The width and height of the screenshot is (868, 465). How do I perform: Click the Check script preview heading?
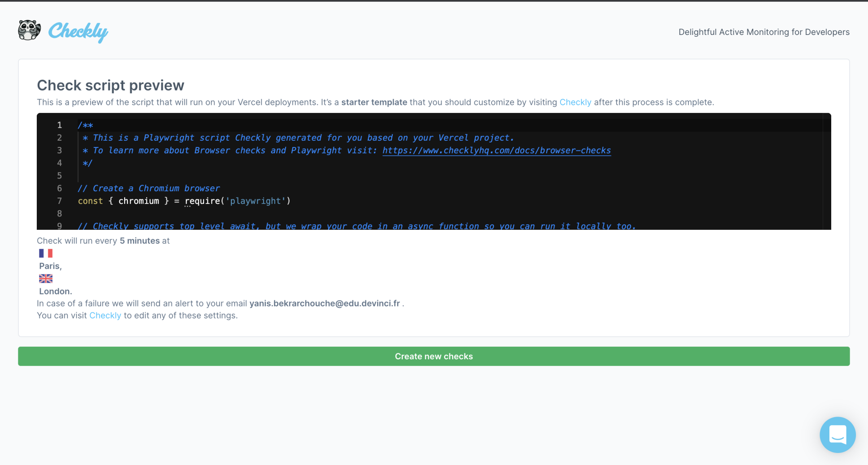(110, 85)
